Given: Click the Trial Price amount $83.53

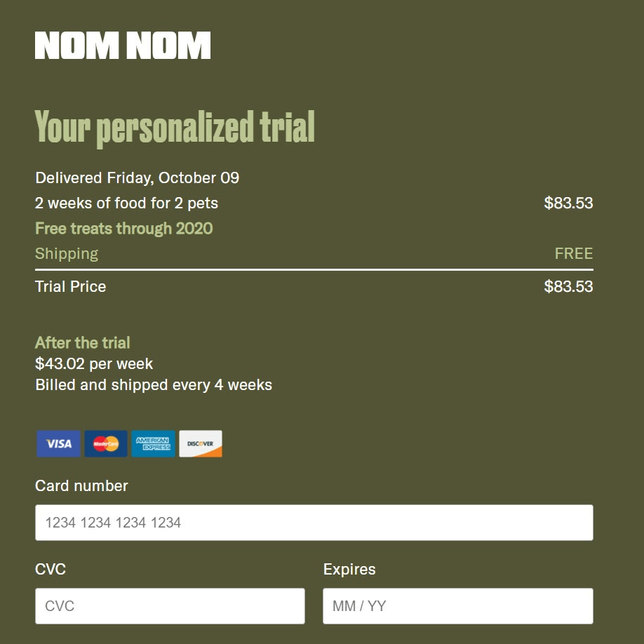Looking at the screenshot, I should (568, 286).
